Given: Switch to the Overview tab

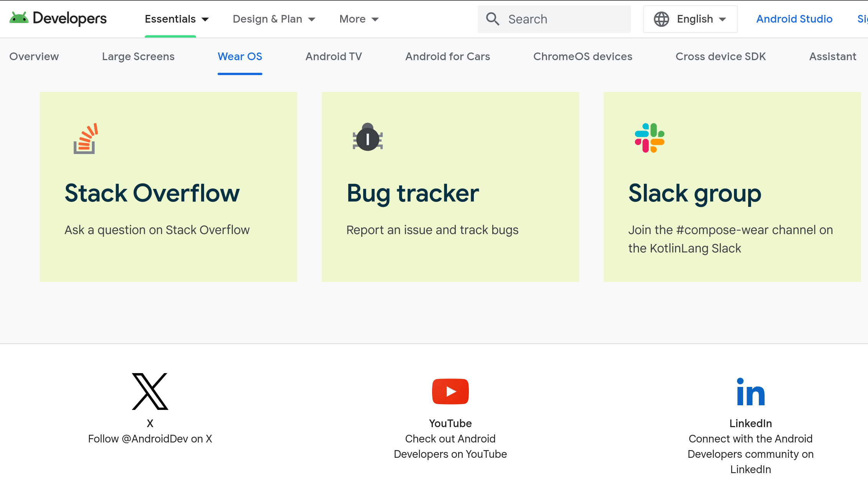Looking at the screenshot, I should point(34,56).
